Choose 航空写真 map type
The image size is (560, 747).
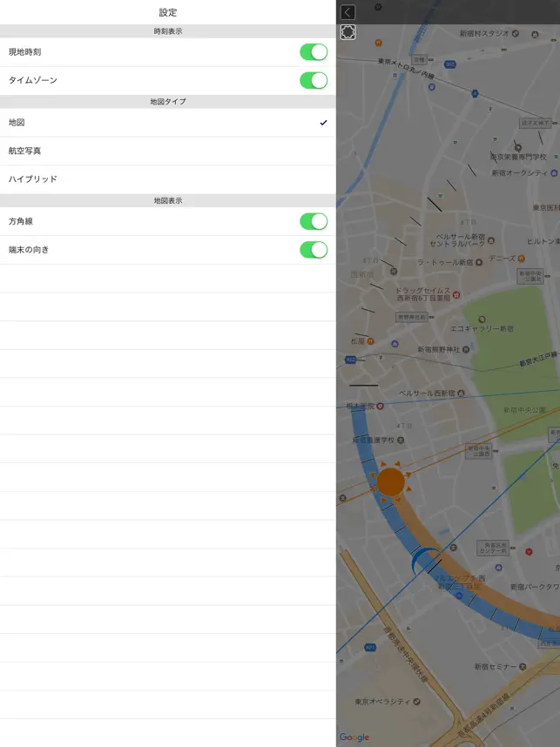pos(168,151)
